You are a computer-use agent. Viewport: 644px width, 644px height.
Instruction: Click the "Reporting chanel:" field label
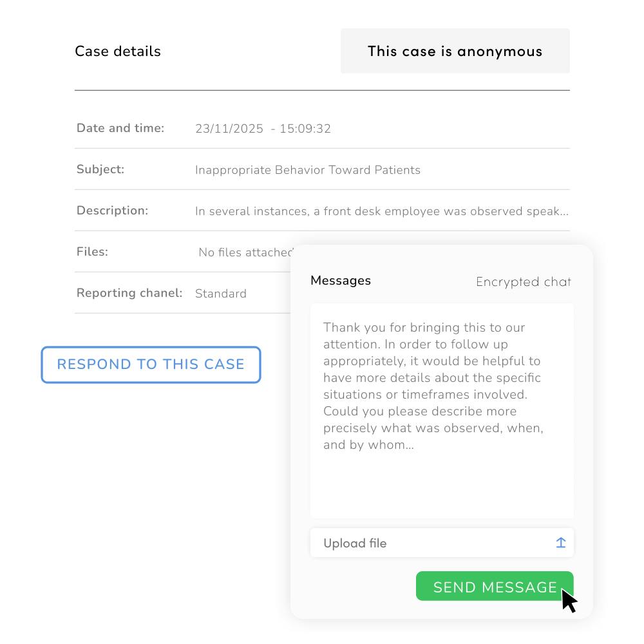pyautogui.click(x=129, y=293)
